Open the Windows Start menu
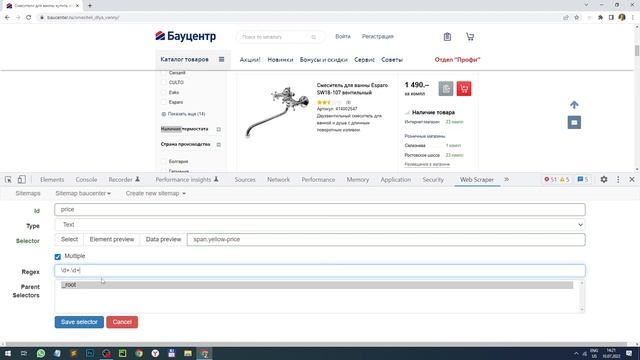640x360 pixels. coord(7,353)
